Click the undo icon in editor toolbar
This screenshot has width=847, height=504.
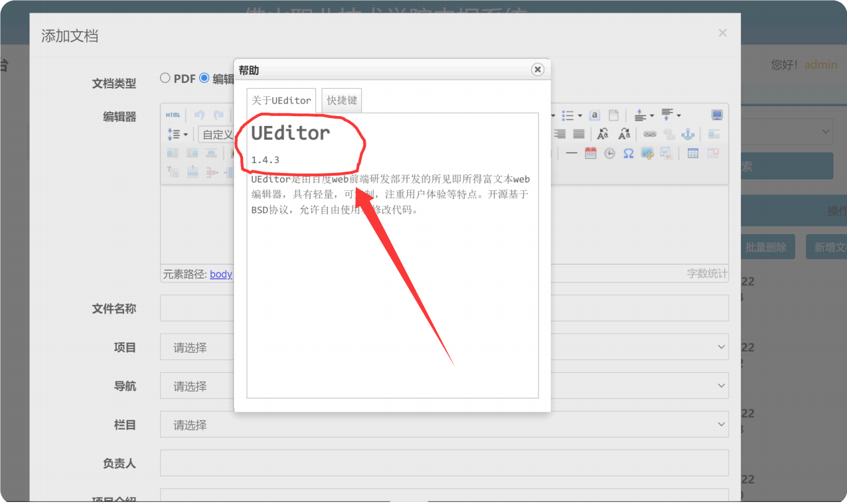(199, 115)
